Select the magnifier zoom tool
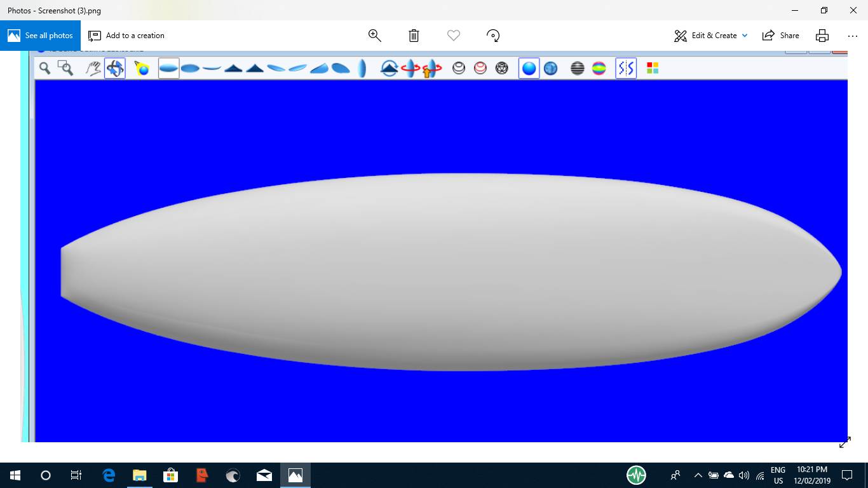Viewport: 868px width, 488px height. point(44,68)
